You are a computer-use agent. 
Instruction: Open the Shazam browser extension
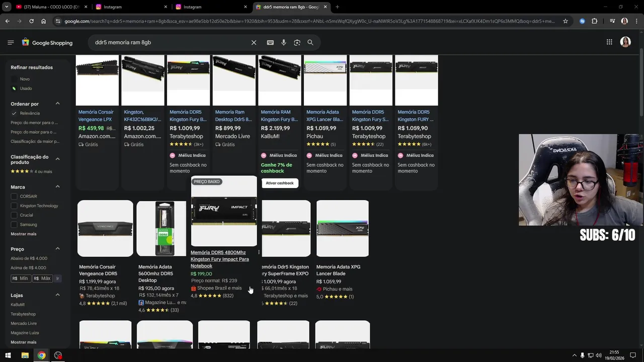[582, 21]
